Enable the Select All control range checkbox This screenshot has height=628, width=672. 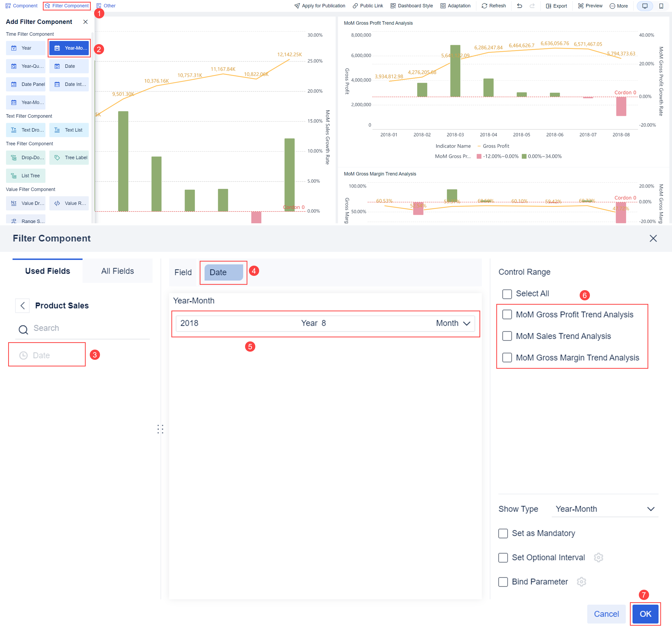[x=507, y=293]
